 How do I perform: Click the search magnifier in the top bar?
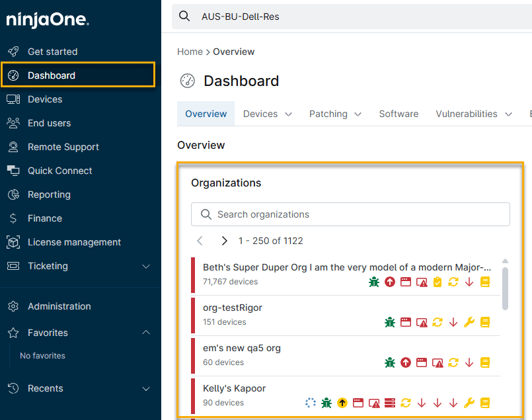[x=184, y=16]
